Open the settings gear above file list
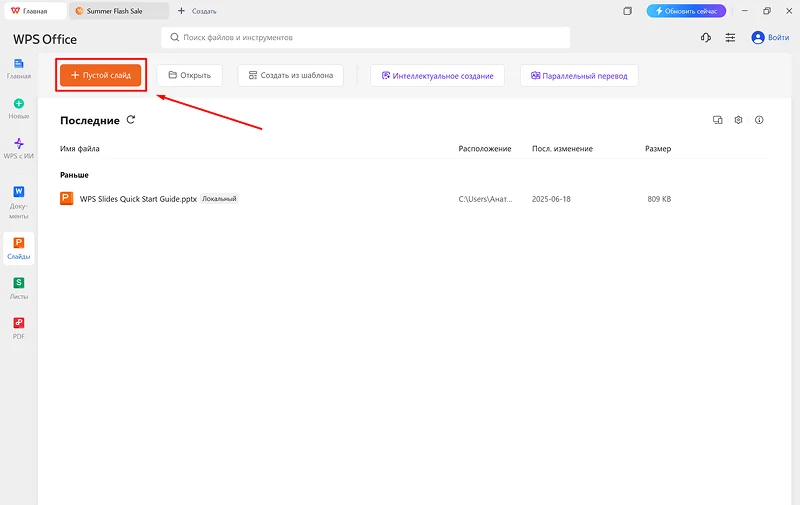The width and height of the screenshot is (800, 505). click(x=738, y=120)
